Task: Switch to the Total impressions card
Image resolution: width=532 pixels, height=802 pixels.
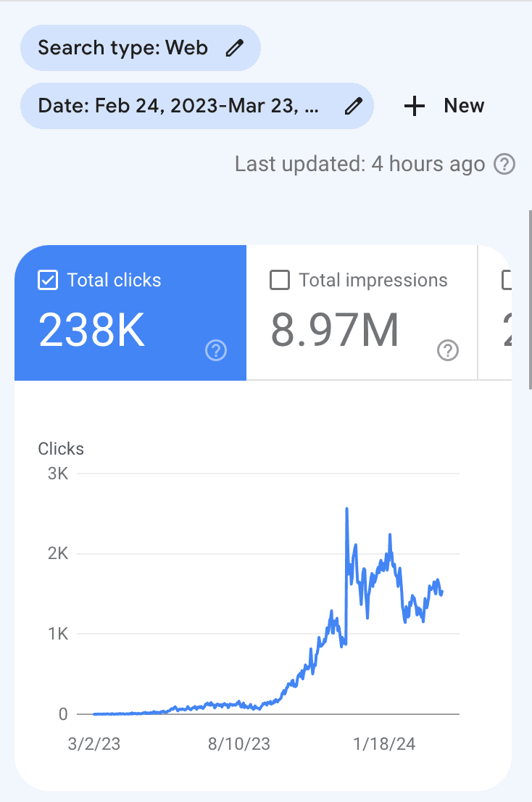Action: (362, 312)
